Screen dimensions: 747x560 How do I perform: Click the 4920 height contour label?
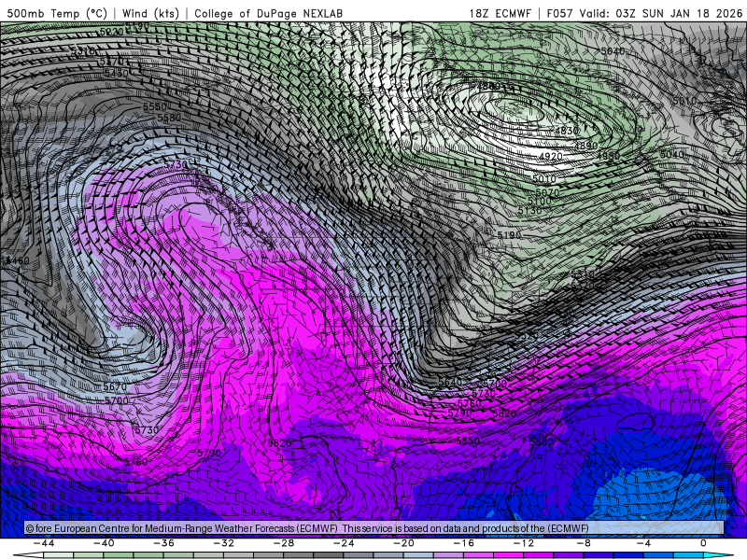551,156
